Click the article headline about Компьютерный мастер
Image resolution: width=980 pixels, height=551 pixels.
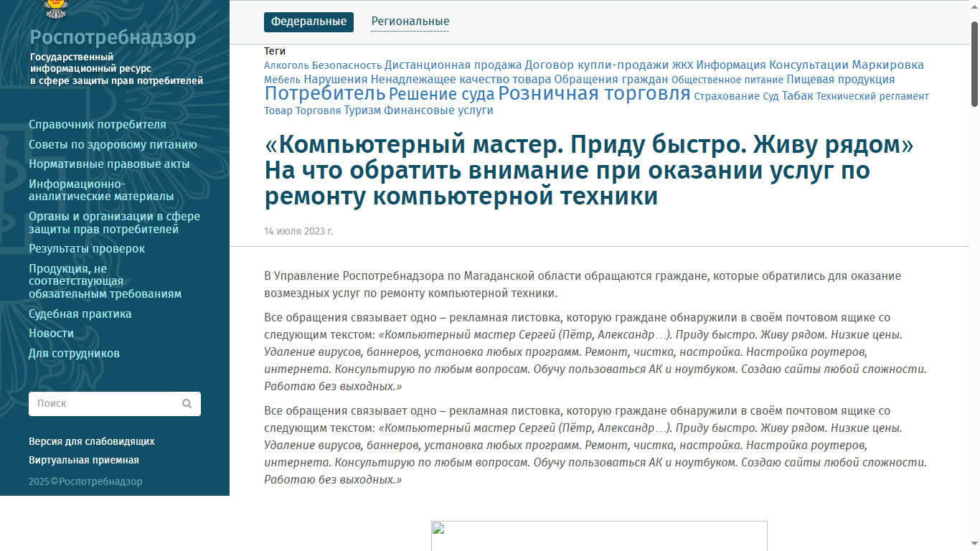(589, 171)
